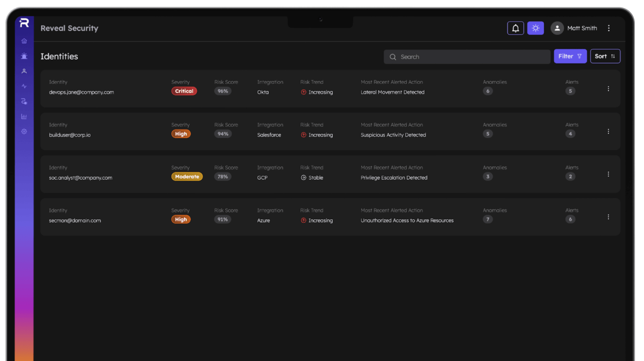The height and width of the screenshot is (361, 644).
Task: Click Lateral Movement Detected action
Action: [392, 92]
